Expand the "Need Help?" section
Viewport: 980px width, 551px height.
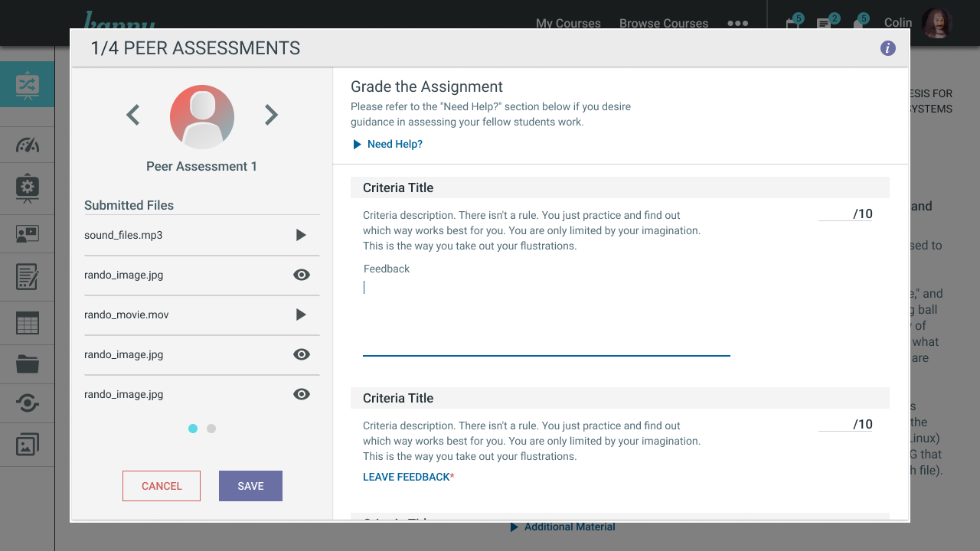click(x=387, y=144)
